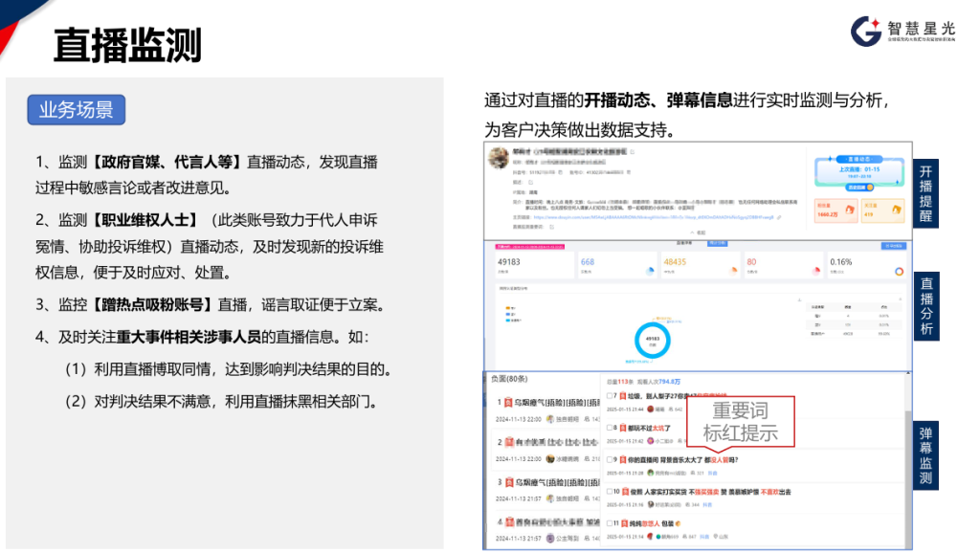
Task: Click the ring icon on the 0.16% card
Action: coord(899,271)
